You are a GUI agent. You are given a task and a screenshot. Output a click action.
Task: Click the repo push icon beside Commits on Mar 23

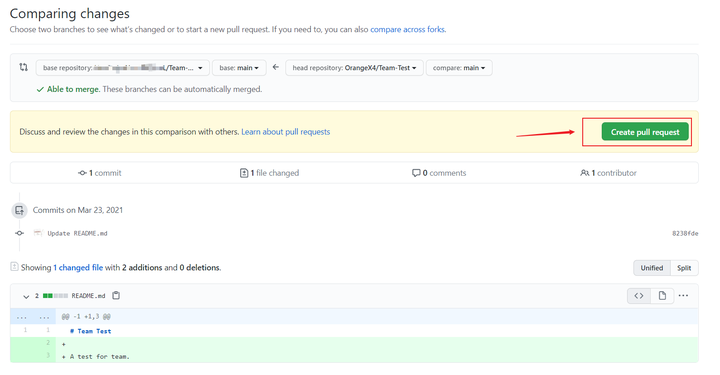(19, 210)
